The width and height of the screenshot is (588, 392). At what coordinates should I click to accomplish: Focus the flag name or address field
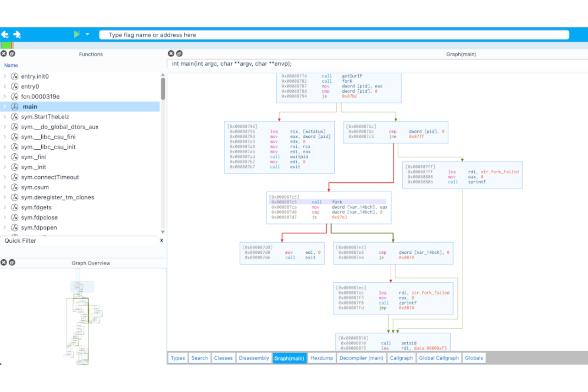pos(334,35)
